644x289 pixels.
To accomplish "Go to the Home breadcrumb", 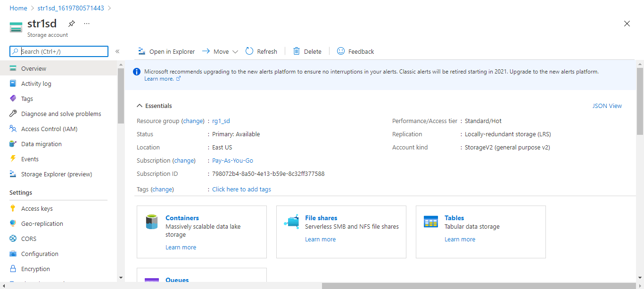I will point(18,8).
